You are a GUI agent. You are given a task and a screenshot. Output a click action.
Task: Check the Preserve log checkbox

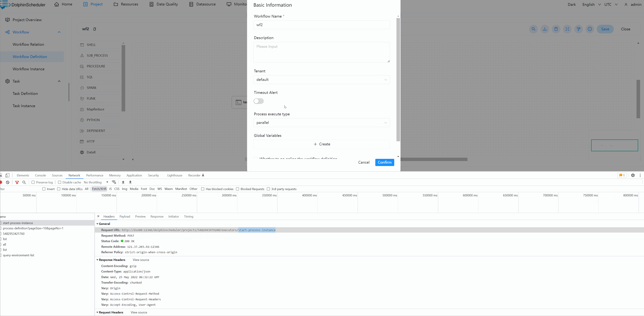pos(33,182)
